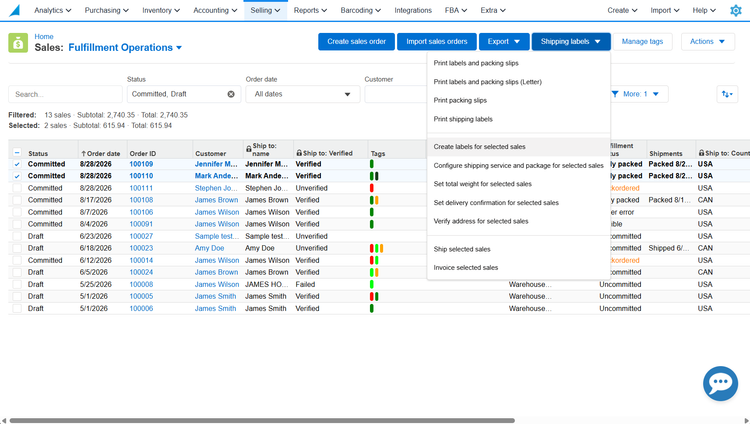
Task: Open order ID 100008 link
Action: pos(141,284)
